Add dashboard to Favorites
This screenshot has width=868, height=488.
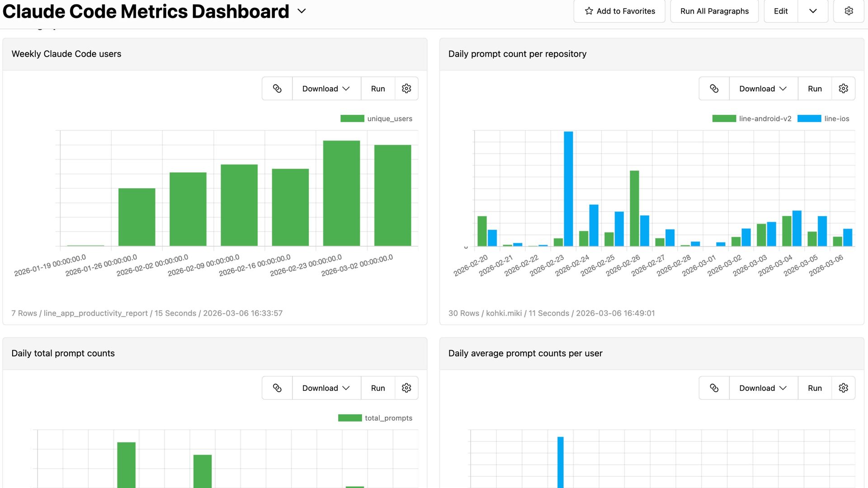619,11
